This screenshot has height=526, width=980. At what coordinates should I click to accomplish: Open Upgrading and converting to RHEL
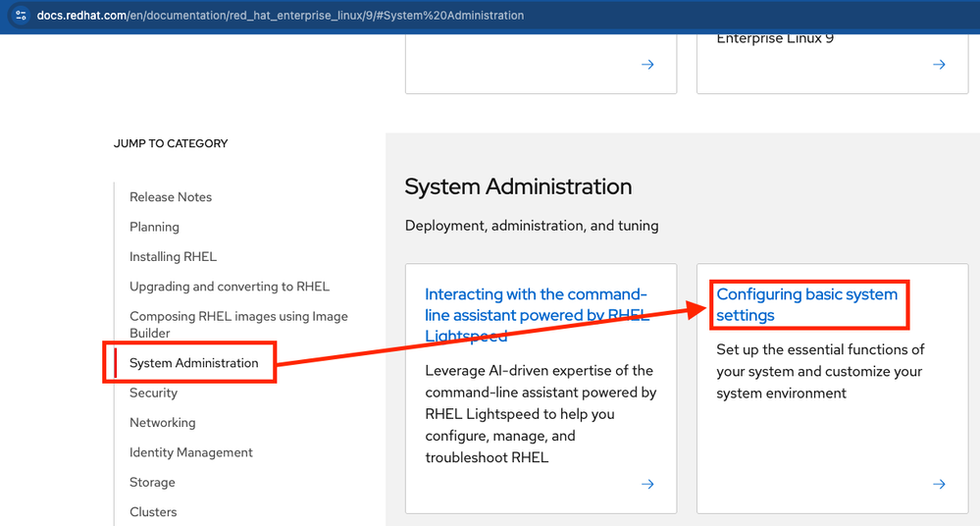[x=230, y=287]
